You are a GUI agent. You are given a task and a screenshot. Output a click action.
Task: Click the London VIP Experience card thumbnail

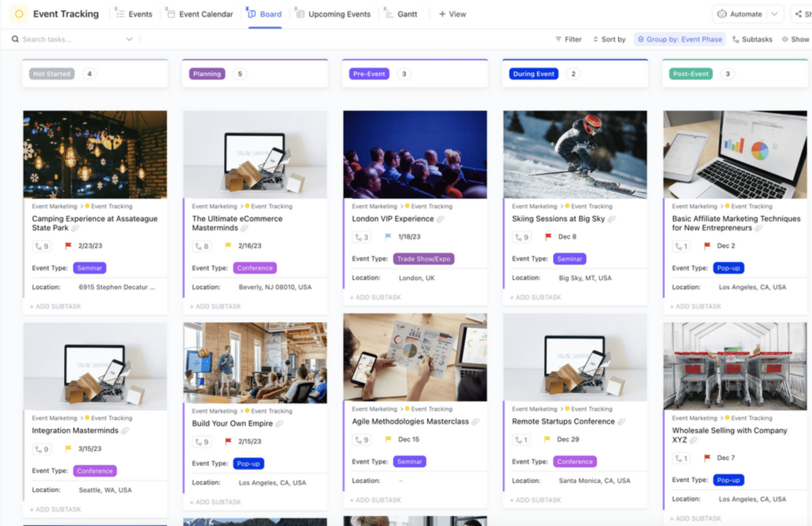pyautogui.click(x=415, y=154)
